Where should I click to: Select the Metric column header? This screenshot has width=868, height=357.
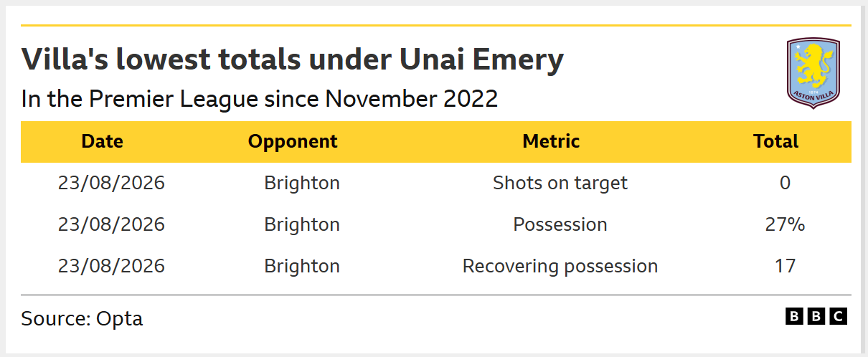click(x=551, y=141)
